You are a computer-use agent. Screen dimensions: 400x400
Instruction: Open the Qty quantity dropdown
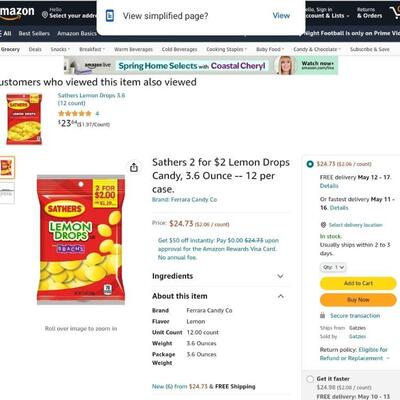333,267
